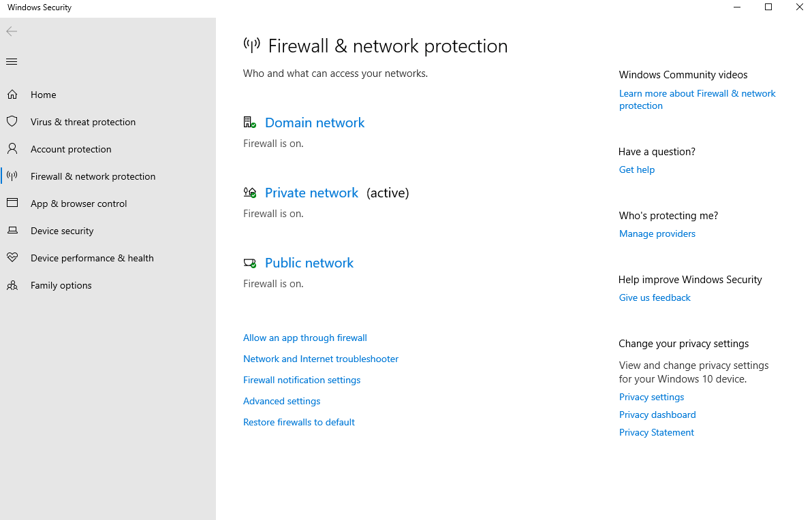The height and width of the screenshot is (520, 812).
Task: Open the Privacy dashboard link
Action: (x=657, y=415)
